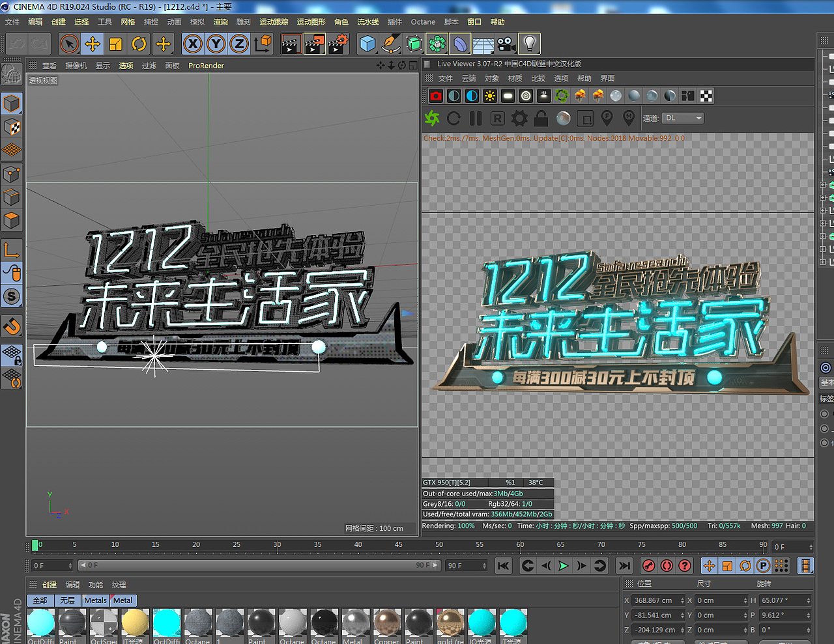834x644 pixels.
Task: Select the 全部 material layer tab
Action: (40, 600)
